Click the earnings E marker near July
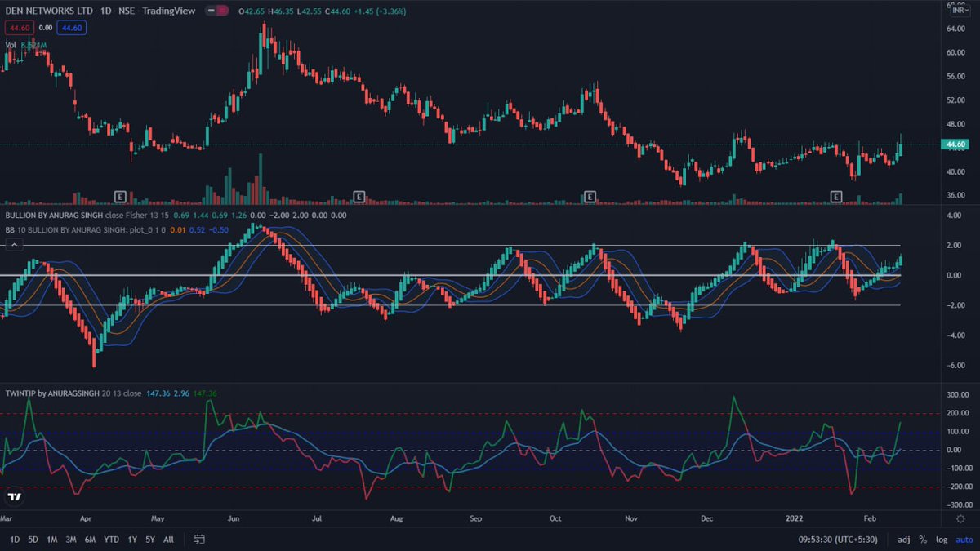 click(359, 196)
